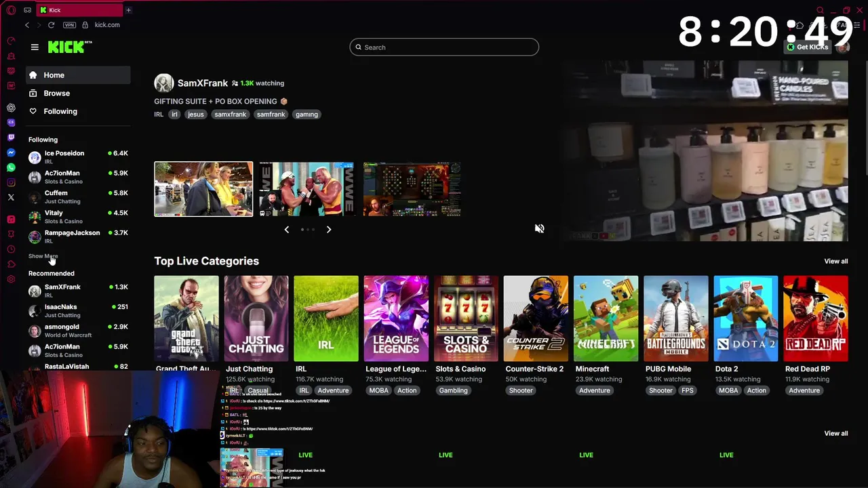Click the Get KICKs button
The width and height of the screenshot is (868, 488).
pyautogui.click(x=807, y=47)
